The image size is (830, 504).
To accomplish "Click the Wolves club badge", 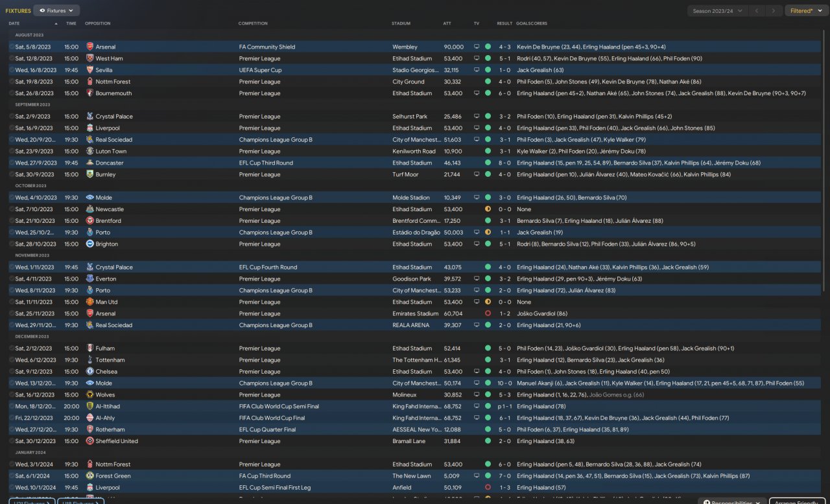I will point(89,395).
